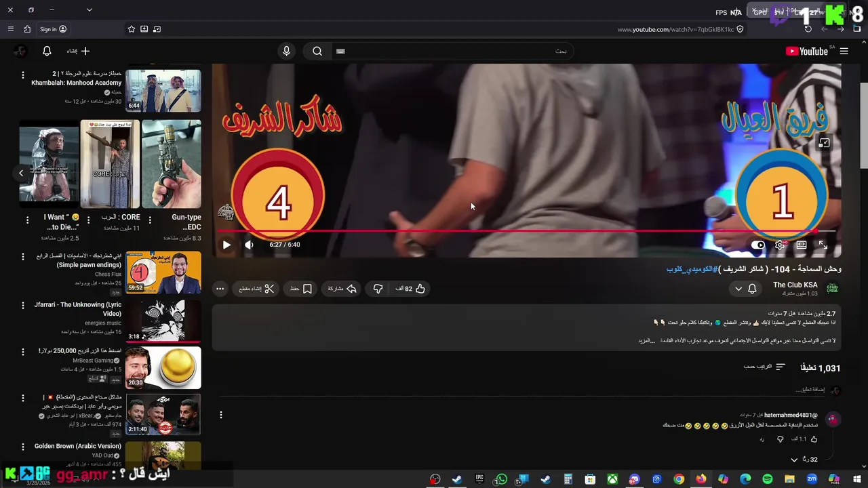
Task: Click the magnifier search button
Action: (x=317, y=52)
